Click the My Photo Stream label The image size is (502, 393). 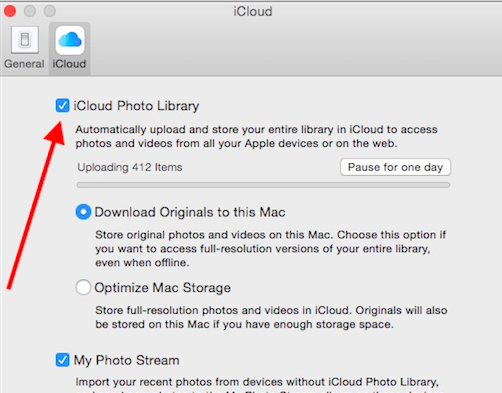(127, 361)
